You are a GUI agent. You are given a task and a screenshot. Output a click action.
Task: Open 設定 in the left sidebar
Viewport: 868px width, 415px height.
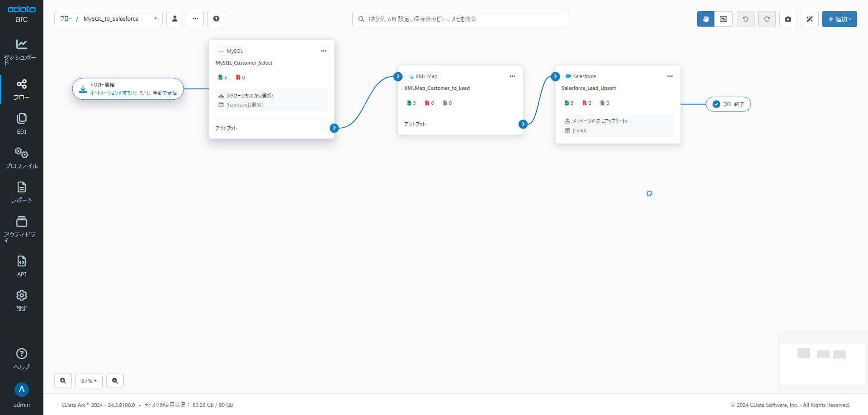click(x=21, y=301)
